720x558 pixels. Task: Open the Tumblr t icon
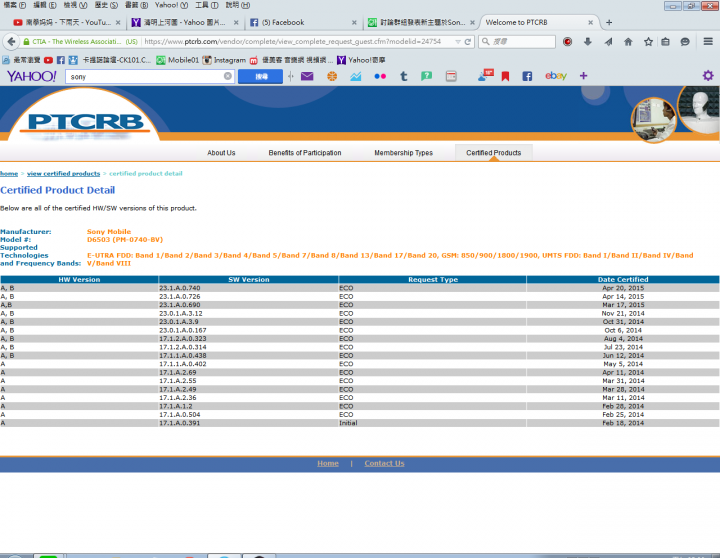coord(404,76)
